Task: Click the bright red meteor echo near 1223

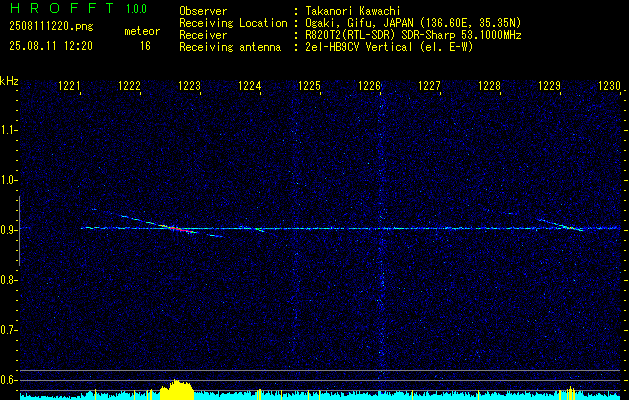Action: pos(178,229)
